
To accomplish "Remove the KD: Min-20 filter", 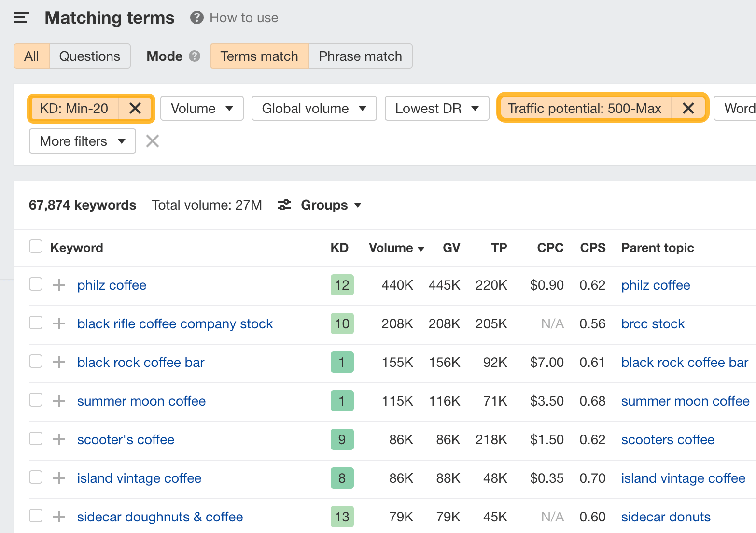I will pos(135,108).
